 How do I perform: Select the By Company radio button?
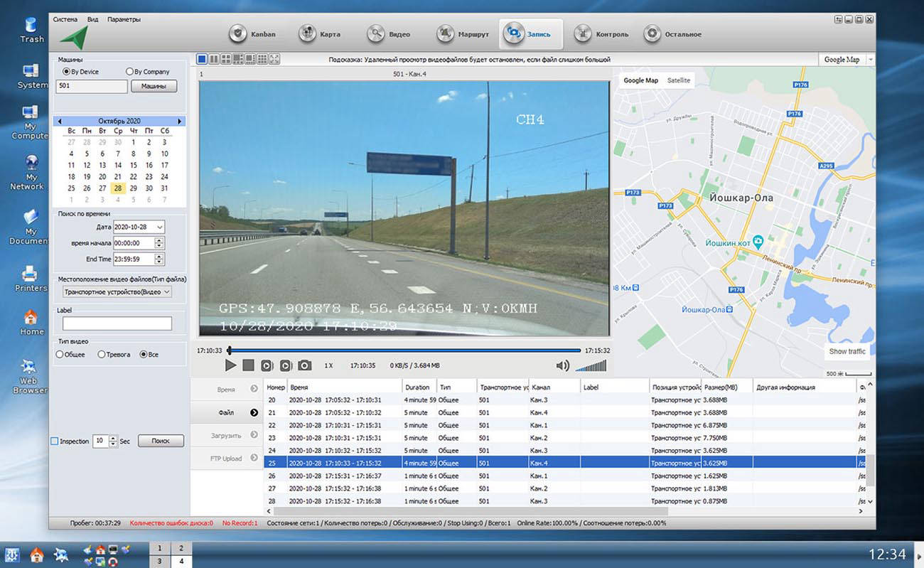click(x=129, y=72)
